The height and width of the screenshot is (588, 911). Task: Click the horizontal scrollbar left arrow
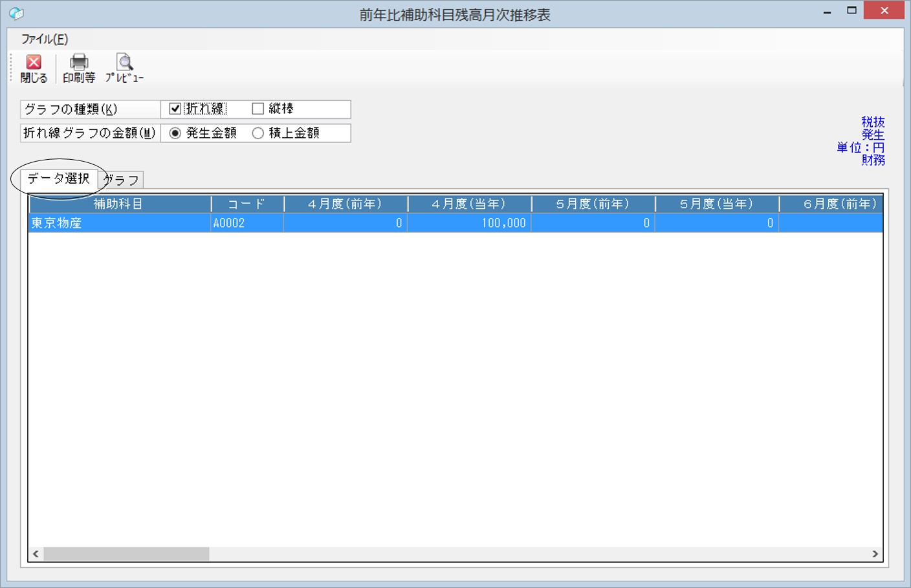(36, 554)
